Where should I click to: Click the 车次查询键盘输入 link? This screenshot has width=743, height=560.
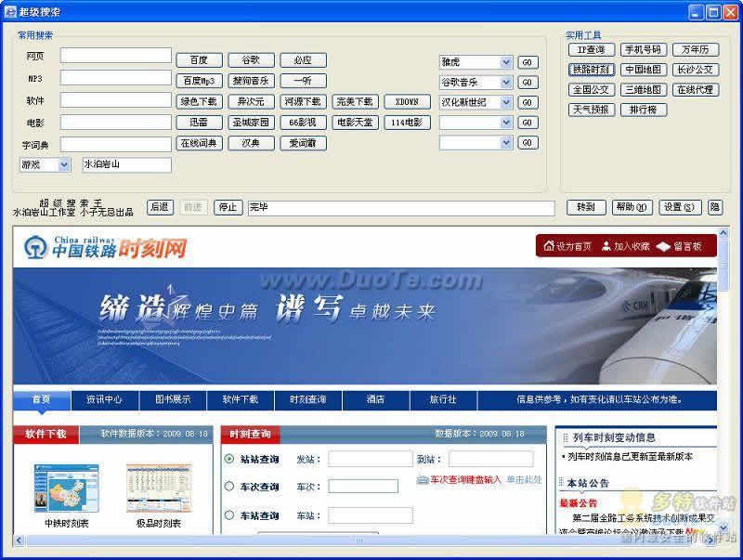[x=465, y=480]
